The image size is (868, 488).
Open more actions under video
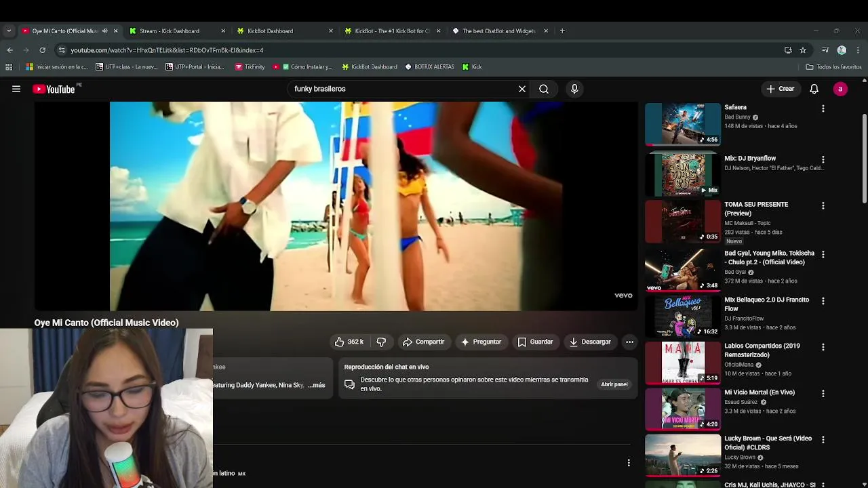click(629, 342)
